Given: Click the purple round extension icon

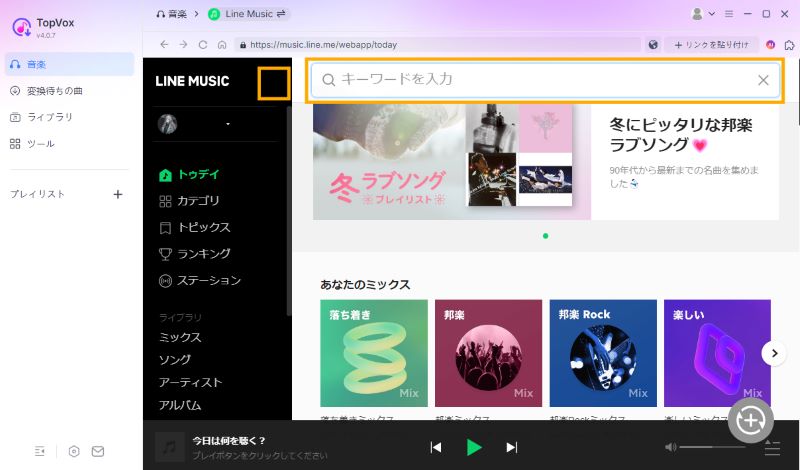Looking at the screenshot, I should coord(770,45).
